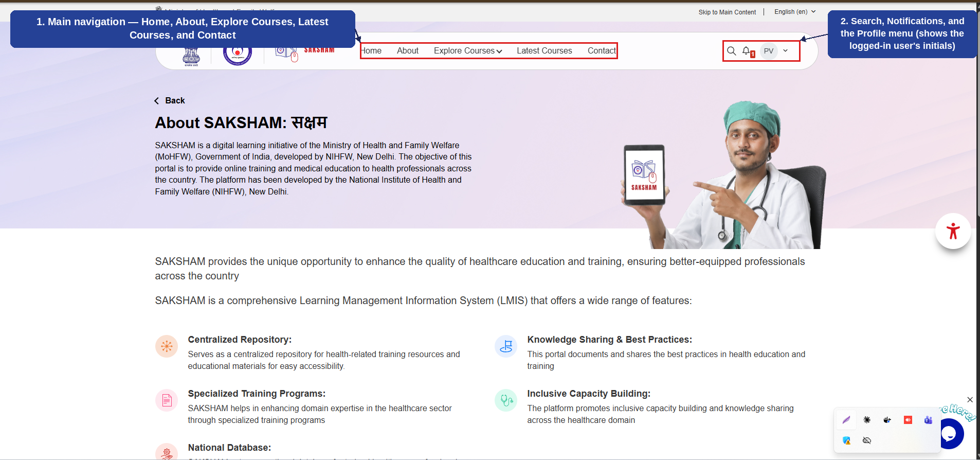Click the SAKSHAM logo in the header
The image size is (980, 460).
click(305, 52)
